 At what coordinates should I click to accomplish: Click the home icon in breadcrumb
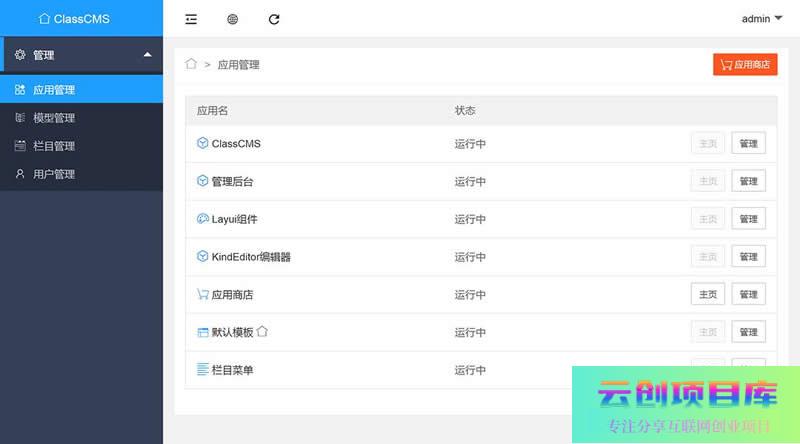(191, 64)
